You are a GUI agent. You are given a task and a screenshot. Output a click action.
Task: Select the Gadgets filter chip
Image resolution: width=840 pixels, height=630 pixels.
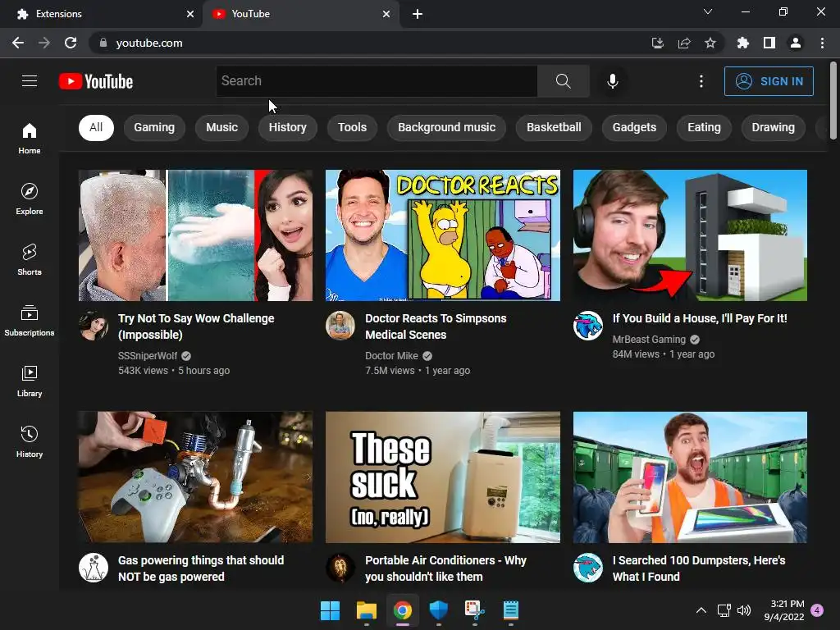634,127
